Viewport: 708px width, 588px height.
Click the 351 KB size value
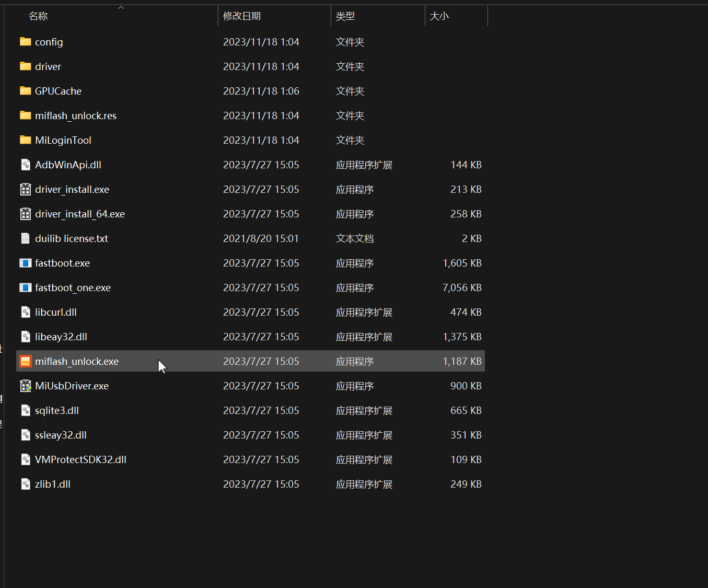click(466, 435)
